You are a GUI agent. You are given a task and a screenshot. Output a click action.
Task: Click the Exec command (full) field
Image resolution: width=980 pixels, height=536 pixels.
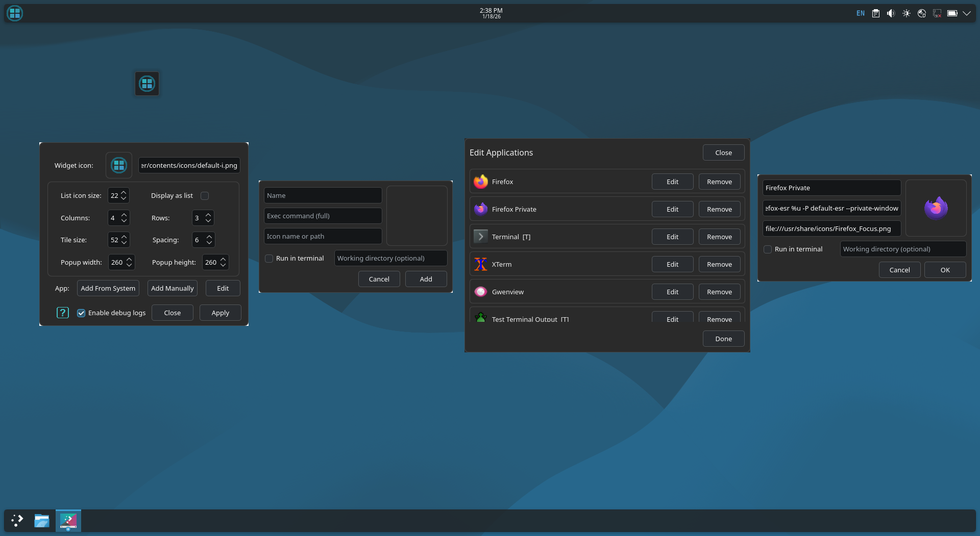coord(323,216)
